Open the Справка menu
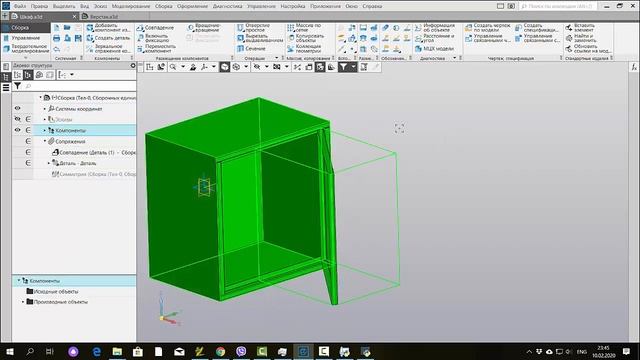Viewport: 640px width, 360px height. (372, 6)
